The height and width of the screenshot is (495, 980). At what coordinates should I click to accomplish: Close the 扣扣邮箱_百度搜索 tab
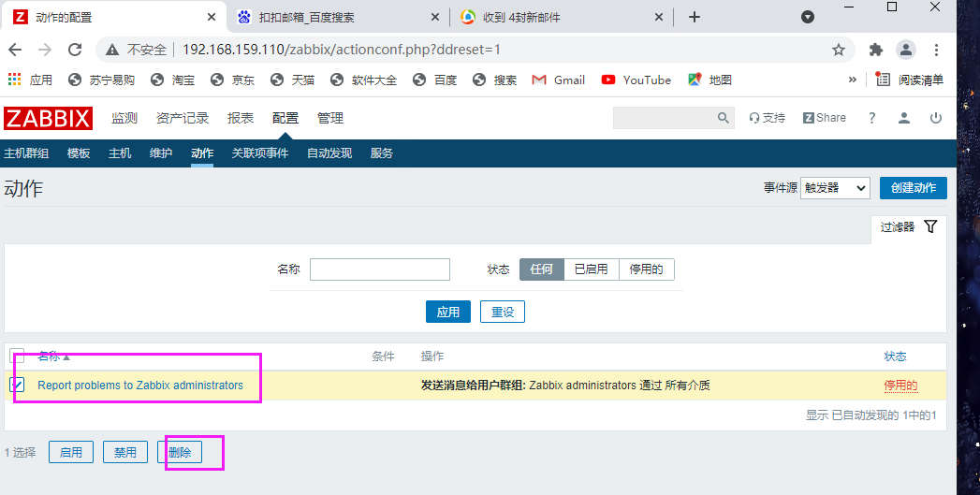(435, 18)
